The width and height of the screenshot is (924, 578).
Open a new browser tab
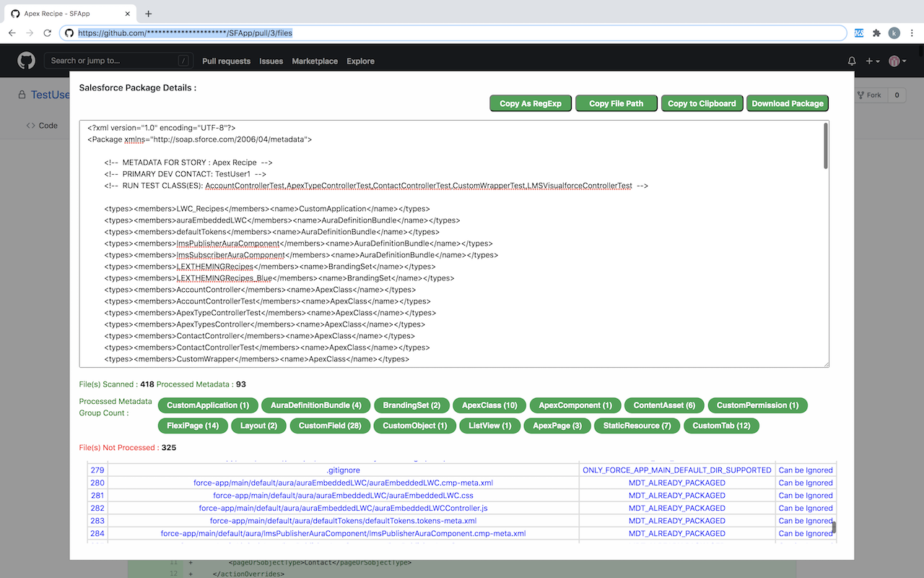coord(148,13)
